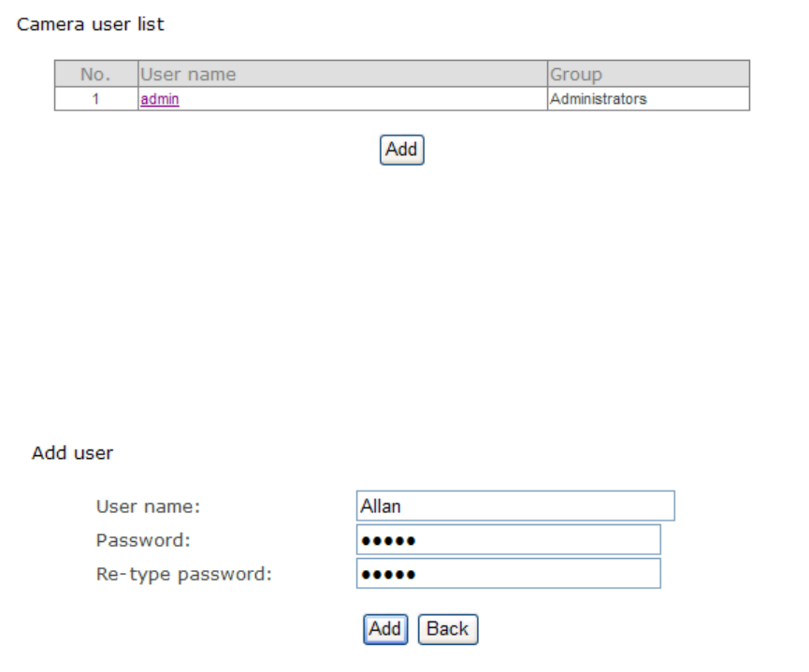Click empty space right of Administrators text
Image resolution: width=809 pixels, height=672 pixels.
pyautogui.click(x=701, y=99)
